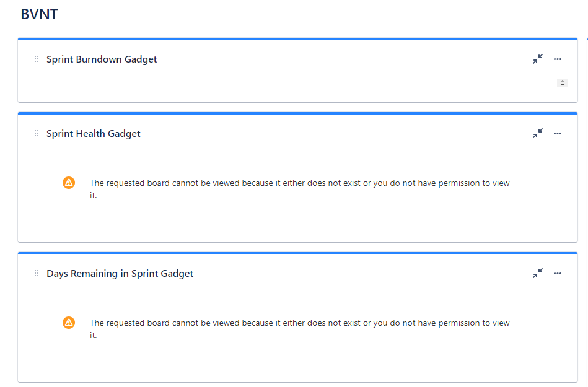Viewport: 588px width, 387px height.
Task: Open more actions for Sprint Burndown Gadget
Action: [x=558, y=59]
